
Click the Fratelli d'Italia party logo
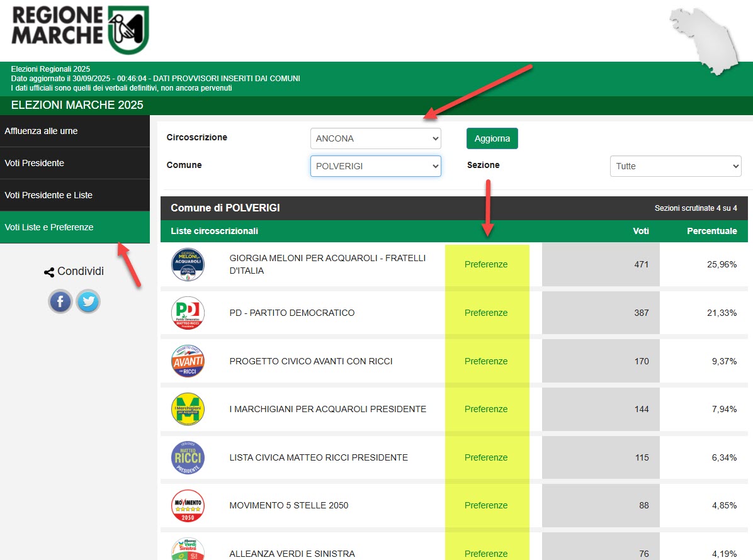point(188,264)
